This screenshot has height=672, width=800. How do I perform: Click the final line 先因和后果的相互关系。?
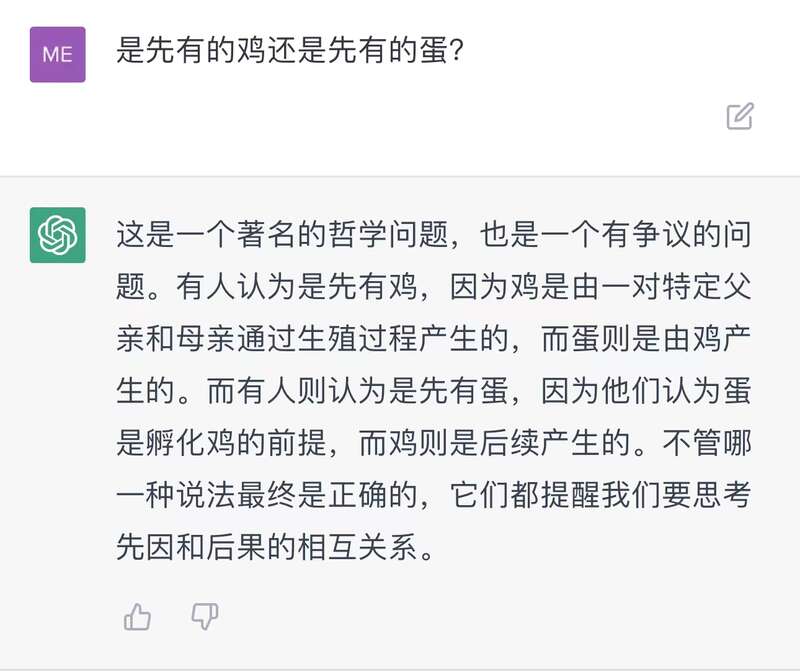point(276,547)
